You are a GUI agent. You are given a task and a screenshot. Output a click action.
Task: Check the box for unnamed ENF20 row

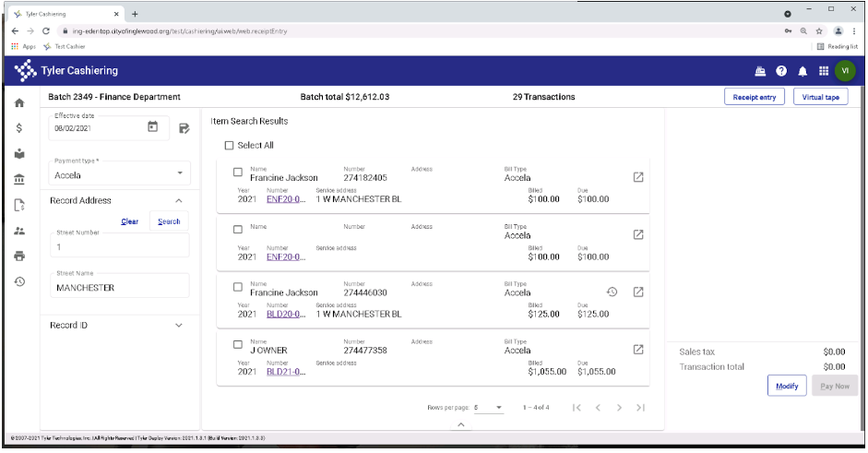click(238, 230)
